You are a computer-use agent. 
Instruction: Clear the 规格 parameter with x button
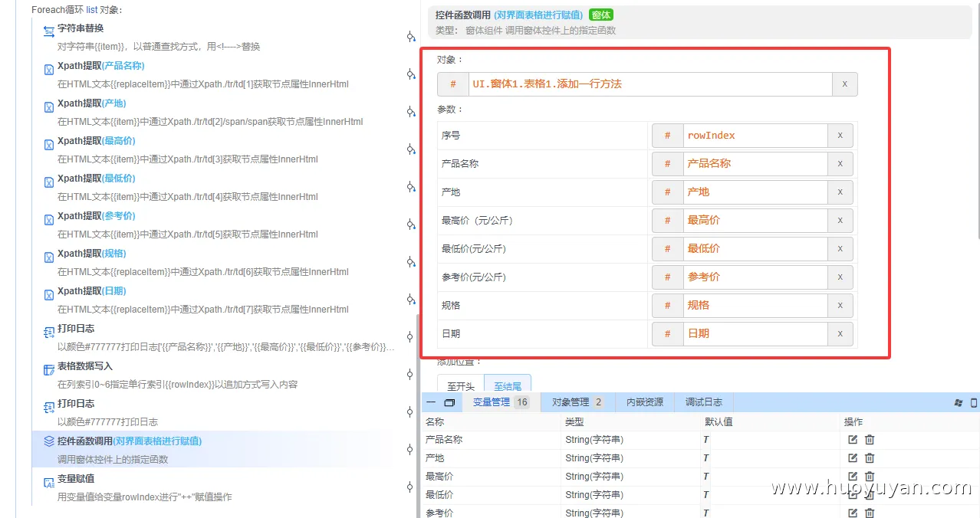pyautogui.click(x=840, y=306)
